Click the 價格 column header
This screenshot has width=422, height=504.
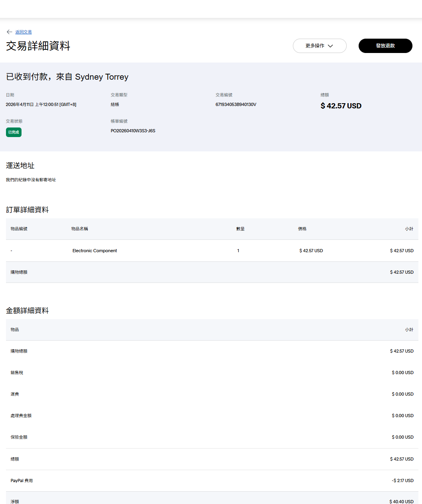click(302, 229)
